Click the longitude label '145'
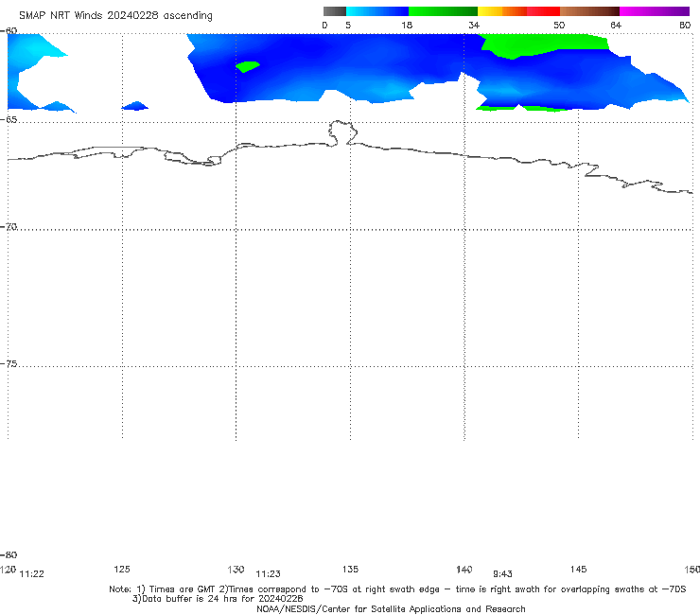 (x=579, y=570)
